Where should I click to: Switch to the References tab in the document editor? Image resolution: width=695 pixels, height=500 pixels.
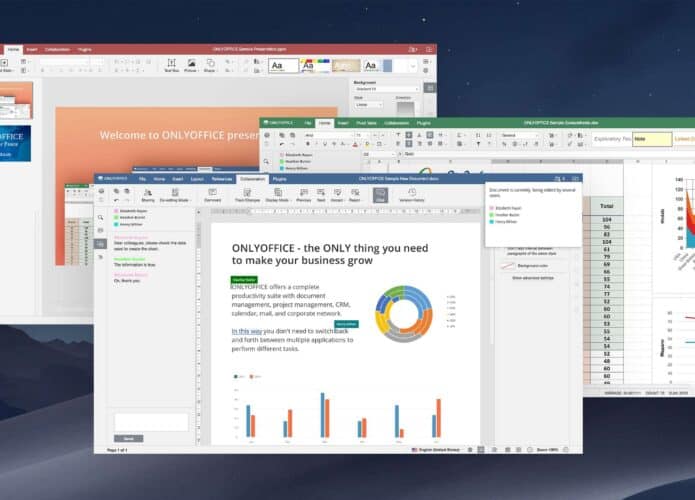click(x=222, y=179)
